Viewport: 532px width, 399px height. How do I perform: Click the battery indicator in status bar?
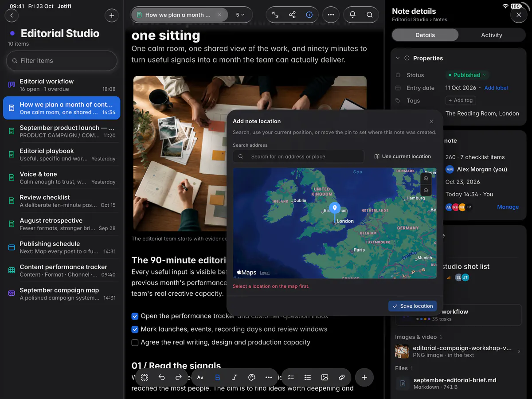[x=516, y=6]
